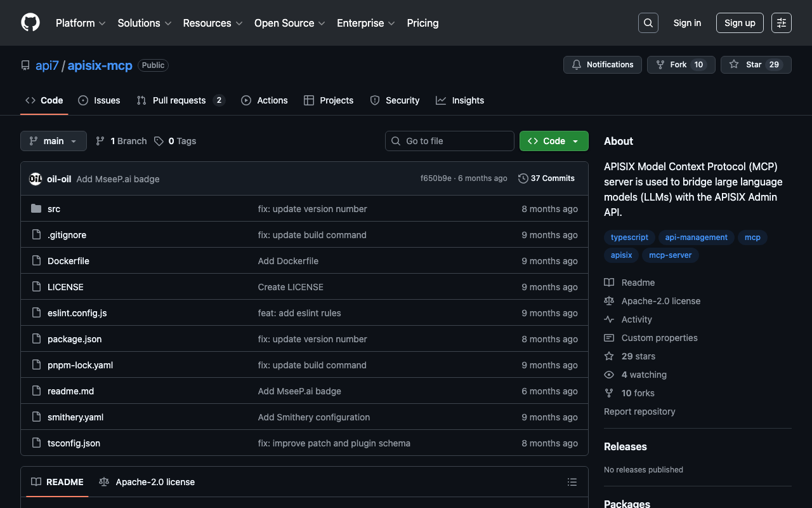Click the oil-oil author avatar
Viewport: 812px width, 508px height.
36,179
